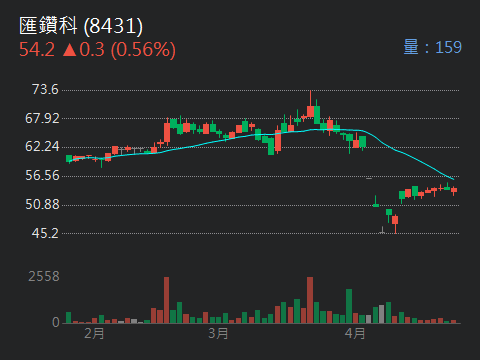This screenshot has width=480, height=360.
Task: Click the tall green volume bar before 4月
Action: (349, 306)
